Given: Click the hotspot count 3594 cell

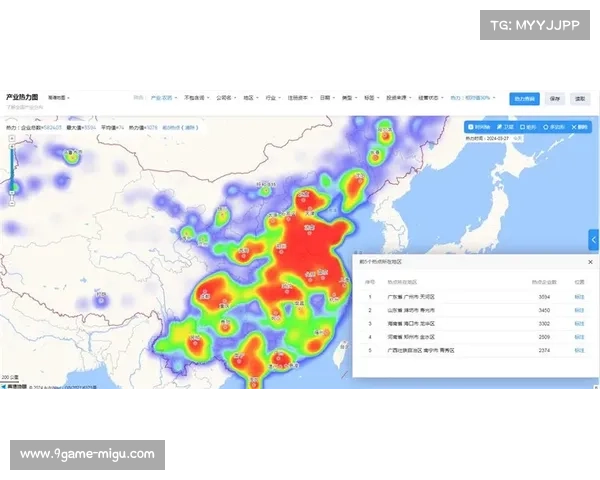Looking at the screenshot, I should point(544,297).
